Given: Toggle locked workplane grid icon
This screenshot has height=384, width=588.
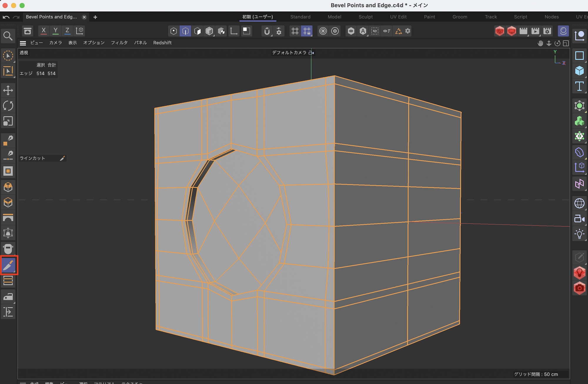Looking at the screenshot, I should [x=307, y=31].
